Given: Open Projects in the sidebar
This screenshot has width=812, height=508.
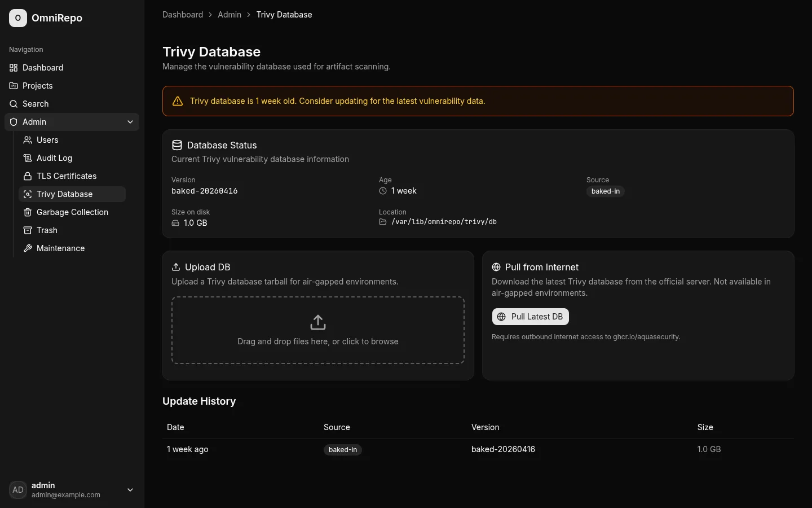Looking at the screenshot, I should (x=72, y=86).
